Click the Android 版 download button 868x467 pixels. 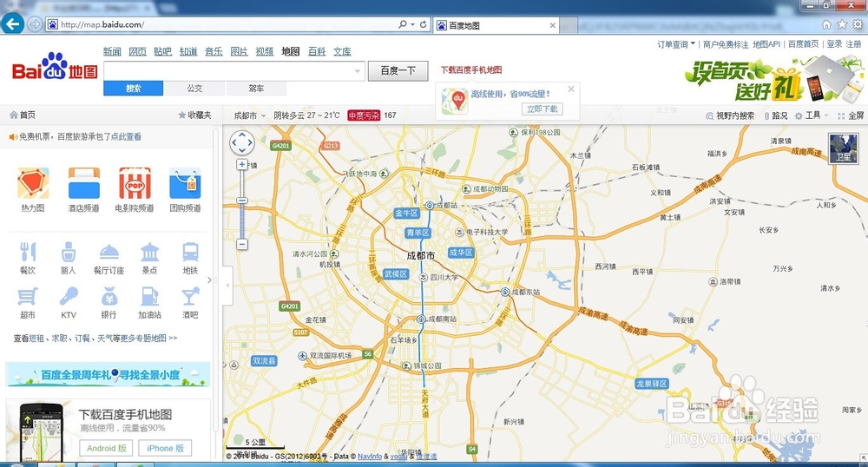tap(107, 448)
